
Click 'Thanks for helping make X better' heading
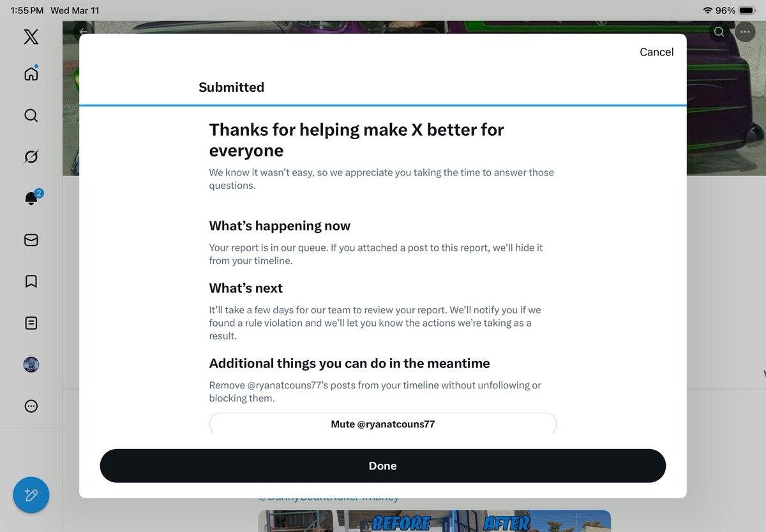tap(357, 140)
